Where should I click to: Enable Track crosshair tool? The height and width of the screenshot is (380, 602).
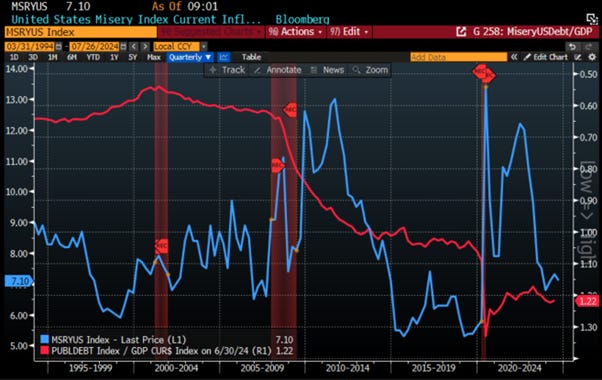coord(227,70)
